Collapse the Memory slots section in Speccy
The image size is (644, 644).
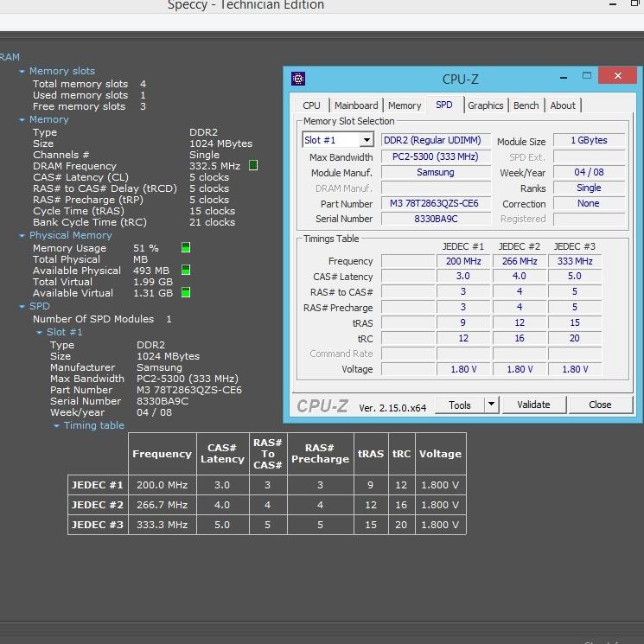coord(22,72)
